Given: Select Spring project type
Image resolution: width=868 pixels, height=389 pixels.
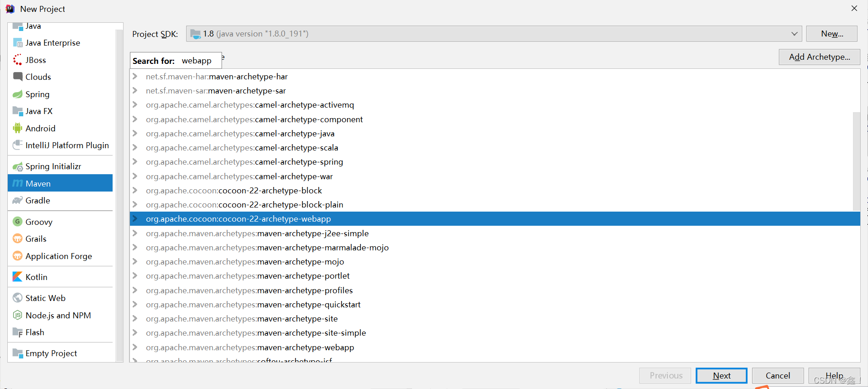Looking at the screenshot, I should pyautogui.click(x=60, y=94).
